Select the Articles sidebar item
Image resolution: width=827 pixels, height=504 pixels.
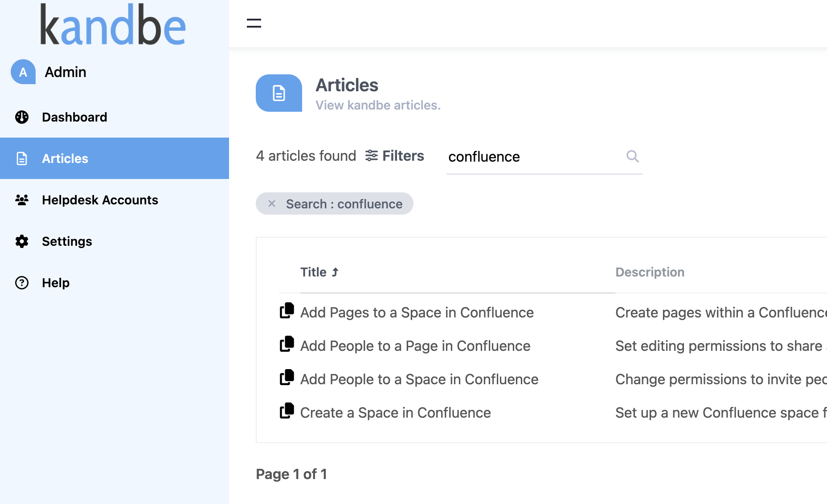(x=65, y=159)
